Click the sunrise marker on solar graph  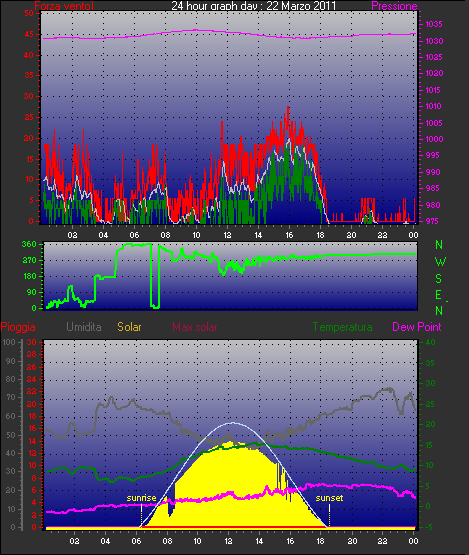point(141,498)
